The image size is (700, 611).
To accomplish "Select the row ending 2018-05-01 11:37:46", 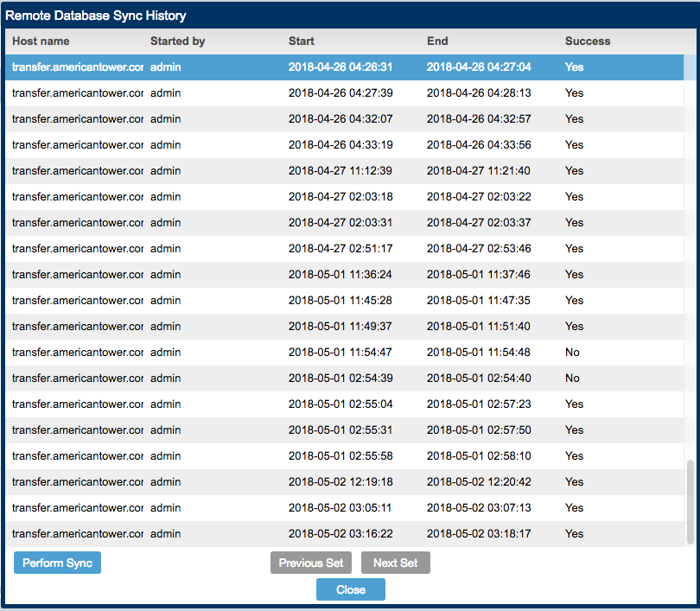I will [479, 275].
